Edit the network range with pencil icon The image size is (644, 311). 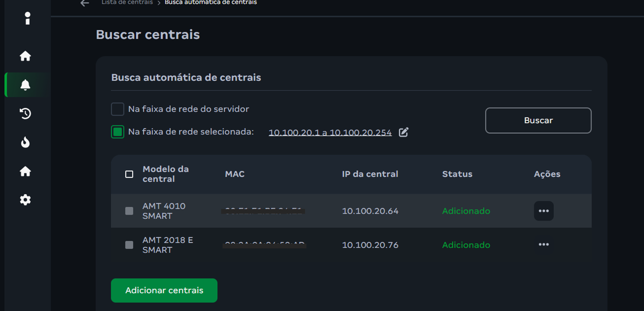tap(404, 132)
